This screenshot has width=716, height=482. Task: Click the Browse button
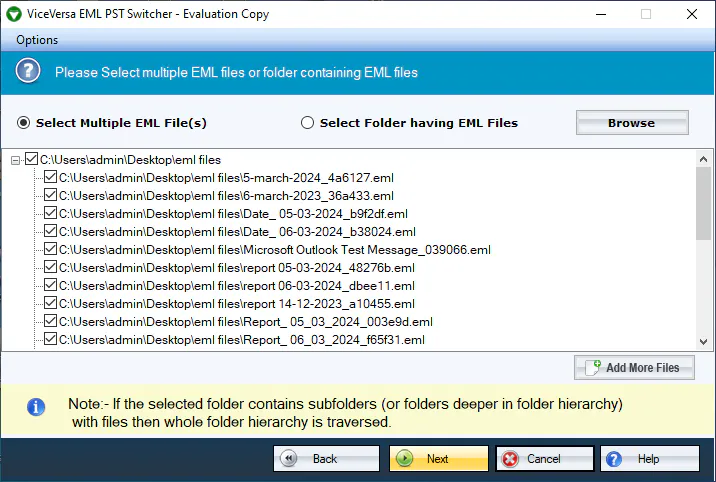coord(632,123)
